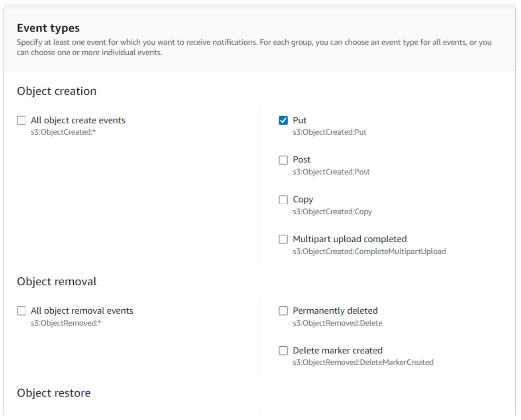Tick the Permanently deleted checkbox
This screenshot has height=420, width=521.
click(x=283, y=311)
